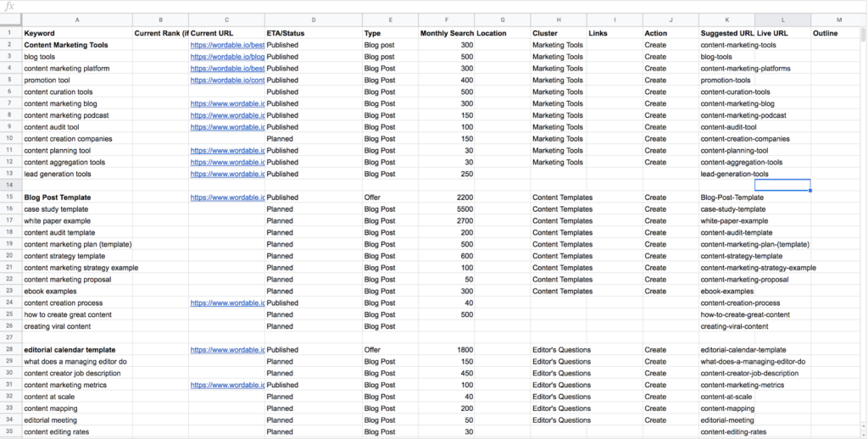Click "Editor's Questions" cluster in content mapping row

[x=559, y=408]
